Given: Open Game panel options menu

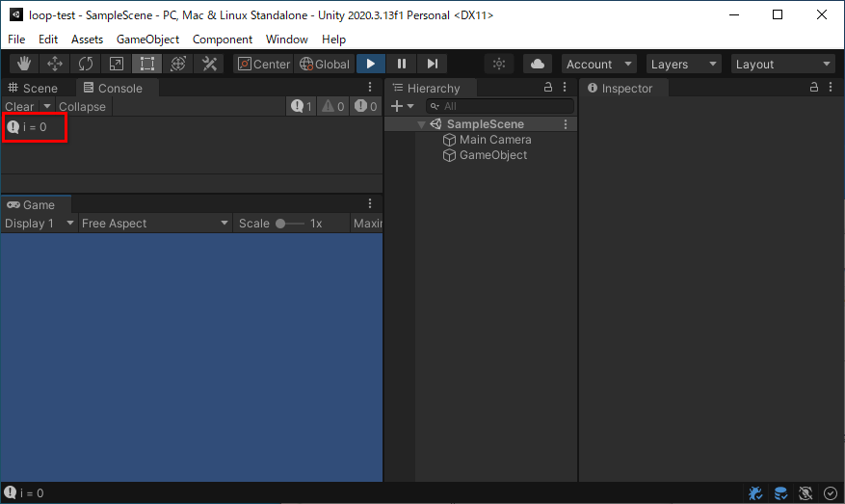Looking at the screenshot, I should pos(370,203).
